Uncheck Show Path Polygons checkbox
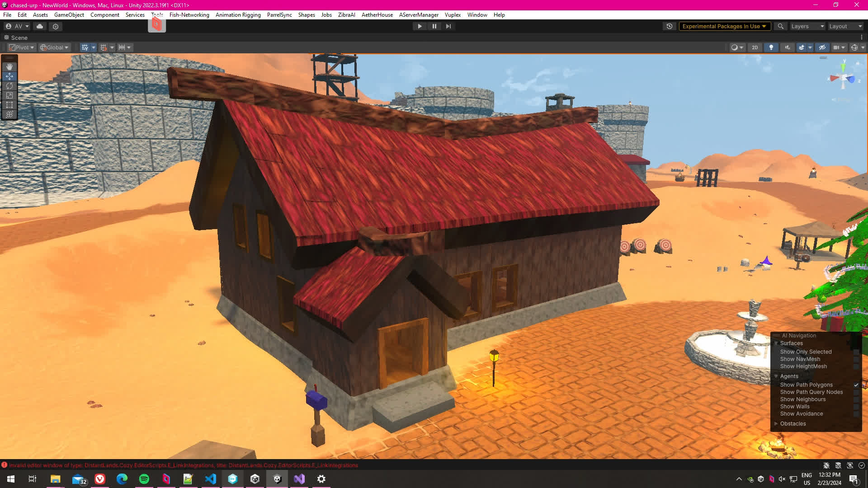 856,385
